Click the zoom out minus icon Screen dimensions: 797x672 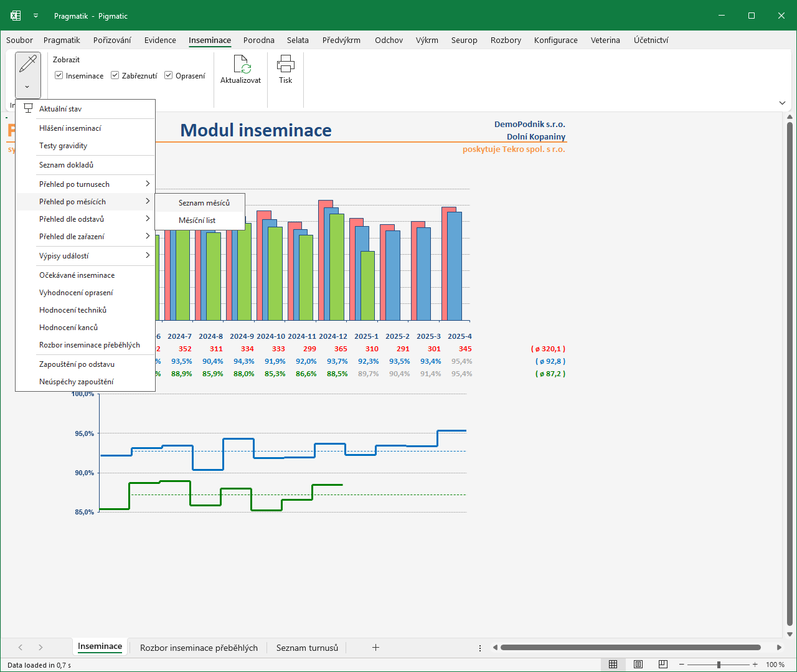pyautogui.click(x=681, y=665)
